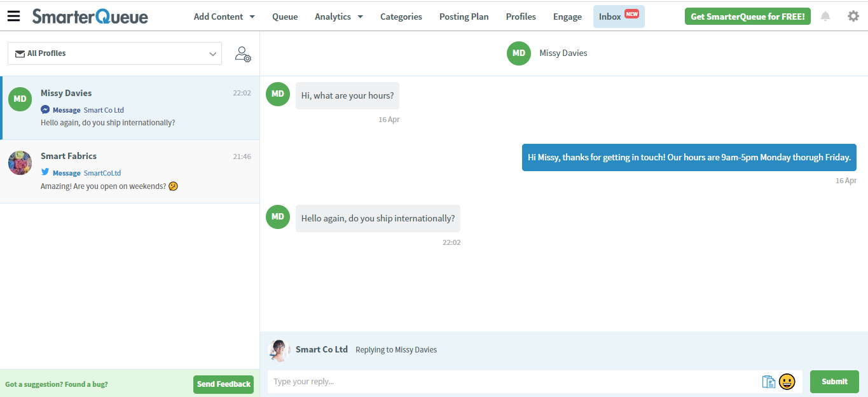Click the SmarterQueue logo
Screen dimensions: 868x397
pos(90,16)
